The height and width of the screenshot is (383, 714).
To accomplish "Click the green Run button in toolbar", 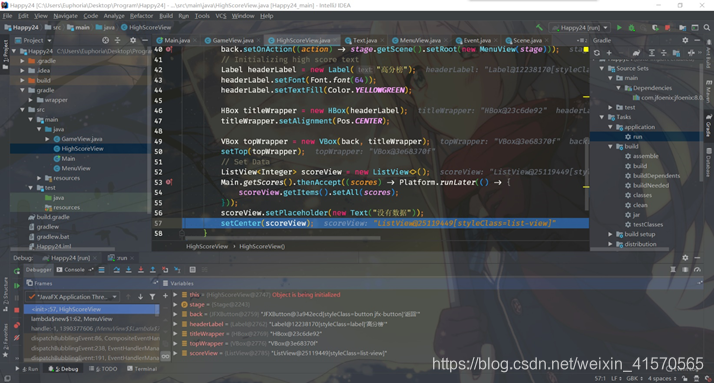I will 619,28.
